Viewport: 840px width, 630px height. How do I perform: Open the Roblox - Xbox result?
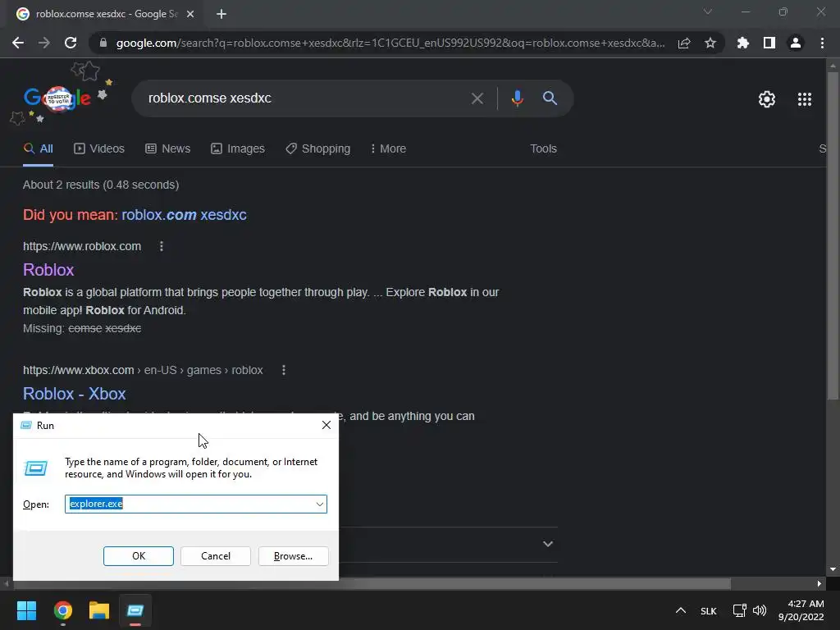coord(75,394)
